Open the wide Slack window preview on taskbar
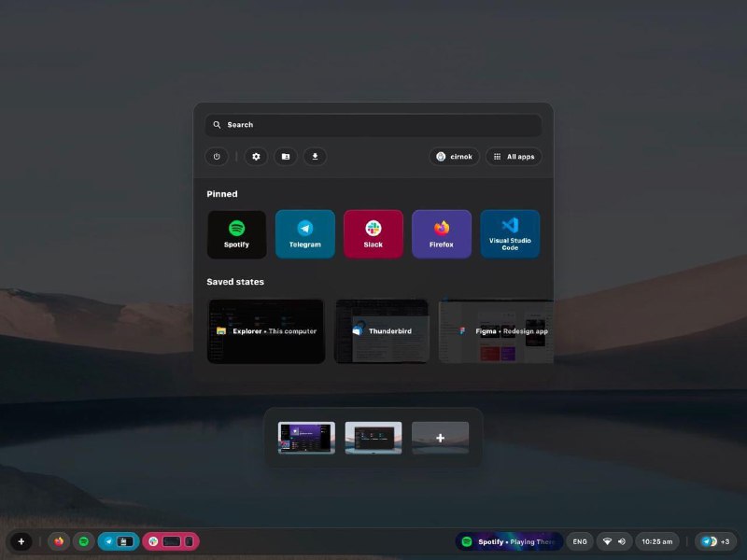This screenshot has width=747, height=560. click(x=172, y=541)
